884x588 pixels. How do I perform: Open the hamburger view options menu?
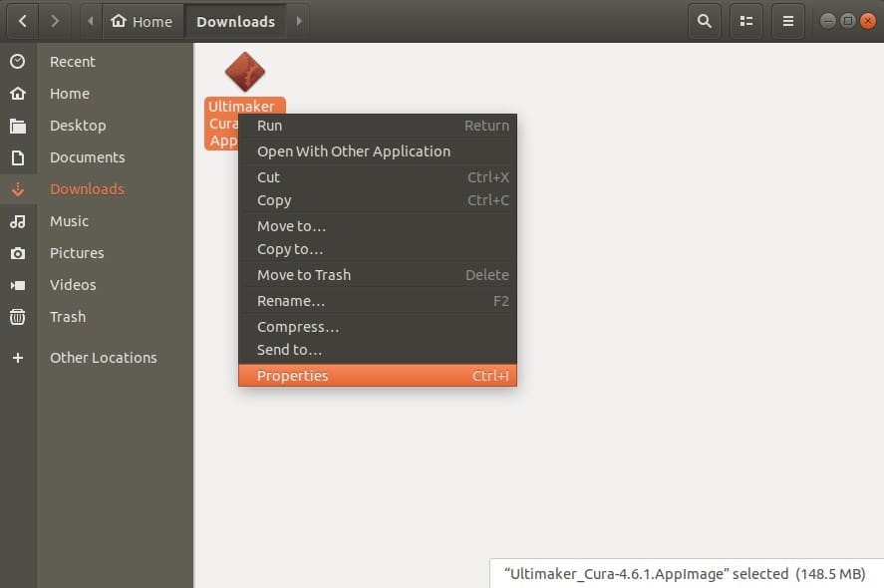coord(788,21)
